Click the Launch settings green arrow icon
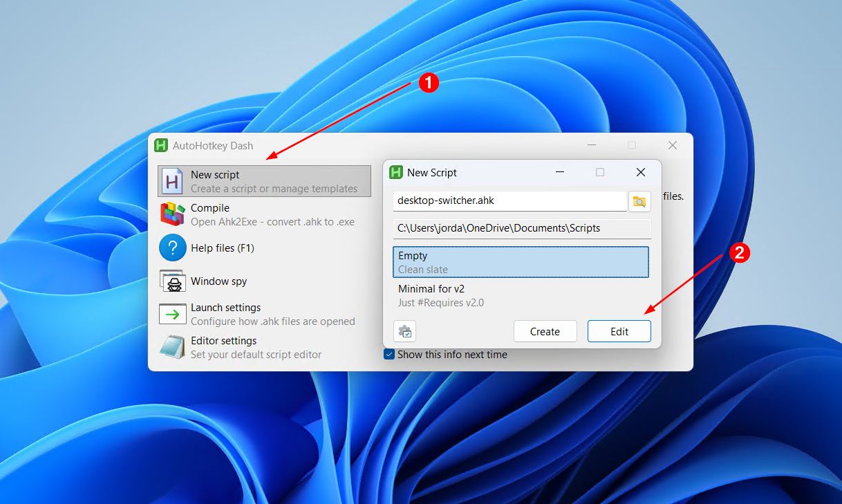842x504 pixels. tap(173, 314)
